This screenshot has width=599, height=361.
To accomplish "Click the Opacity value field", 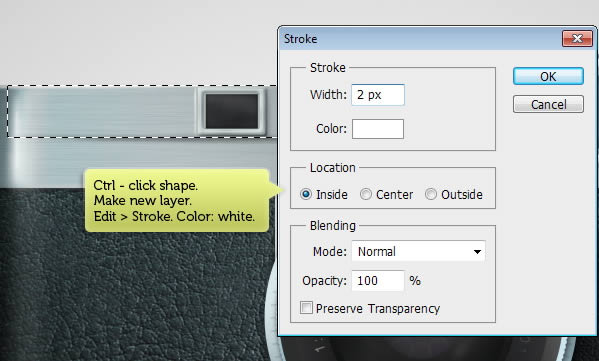I will click(378, 281).
